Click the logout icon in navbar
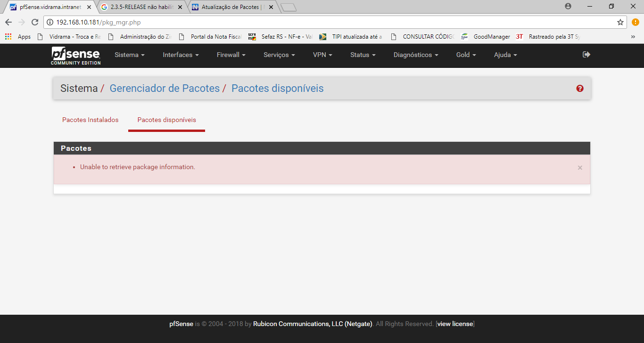 (586, 55)
